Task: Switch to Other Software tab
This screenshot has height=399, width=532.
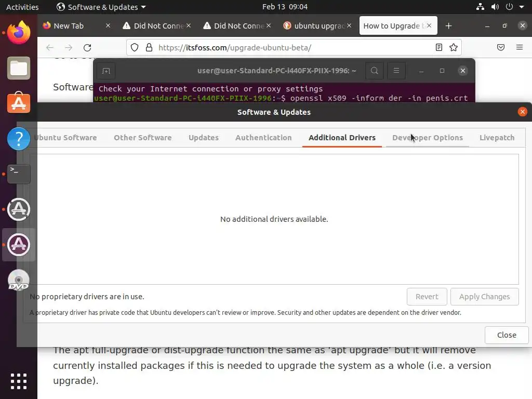Action: pos(143,138)
